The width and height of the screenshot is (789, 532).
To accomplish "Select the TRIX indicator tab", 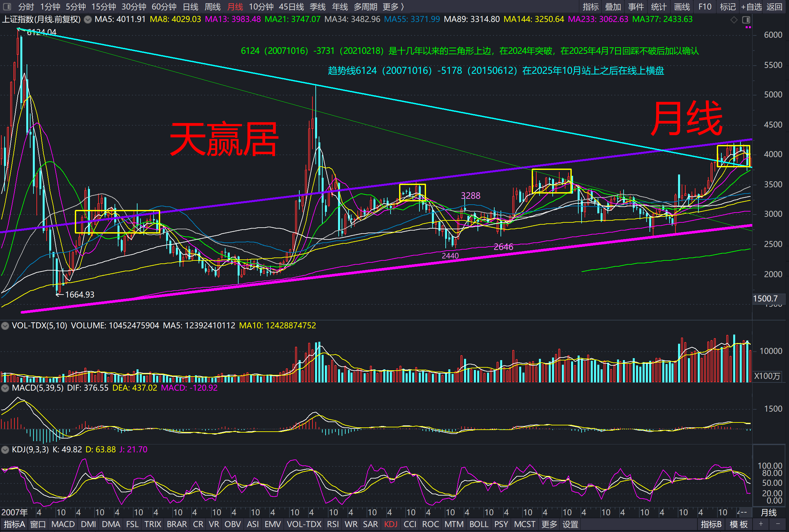I will tap(152, 524).
